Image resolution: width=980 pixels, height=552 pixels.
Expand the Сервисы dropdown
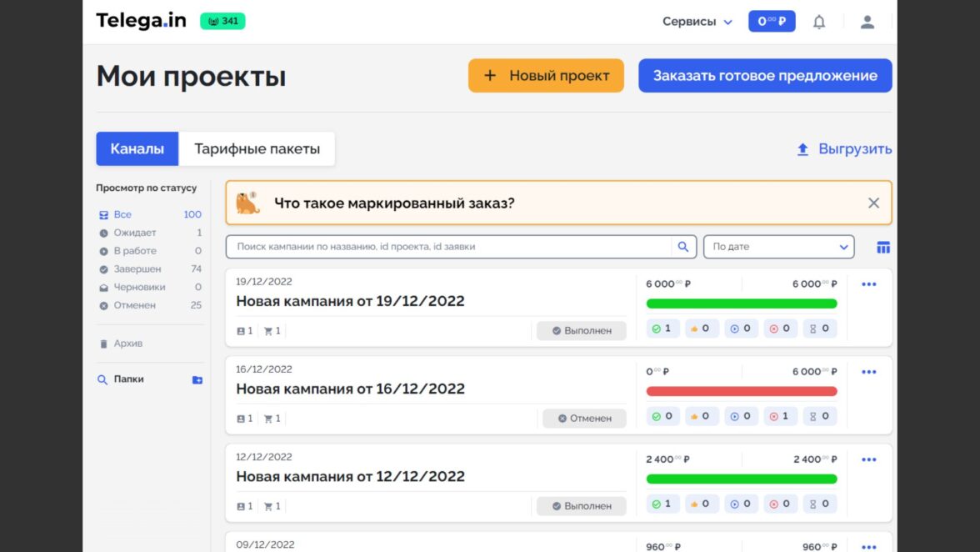697,22
